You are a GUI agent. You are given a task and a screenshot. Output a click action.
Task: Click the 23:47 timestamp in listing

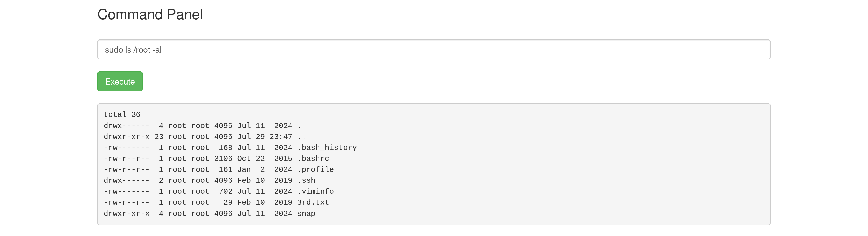point(281,136)
